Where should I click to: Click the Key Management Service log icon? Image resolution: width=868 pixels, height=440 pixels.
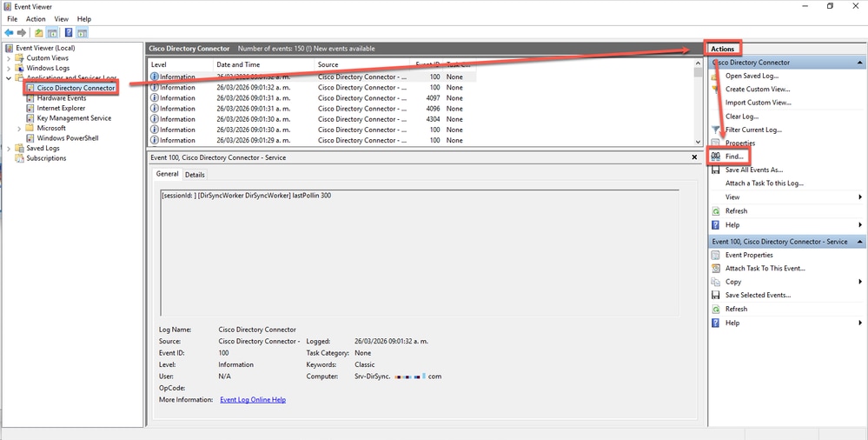(x=30, y=118)
